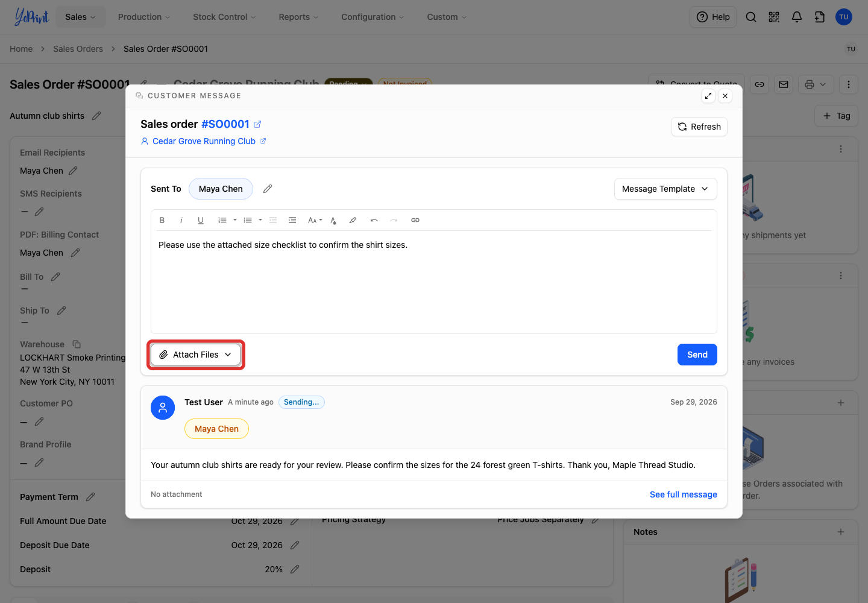Open the global search icon
Image resolution: width=868 pixels, height=603 pixels.
point(751,17)
